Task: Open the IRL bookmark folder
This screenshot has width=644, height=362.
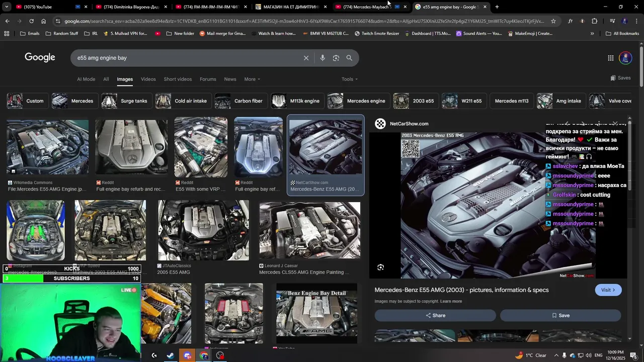Action: pos(91,34)
